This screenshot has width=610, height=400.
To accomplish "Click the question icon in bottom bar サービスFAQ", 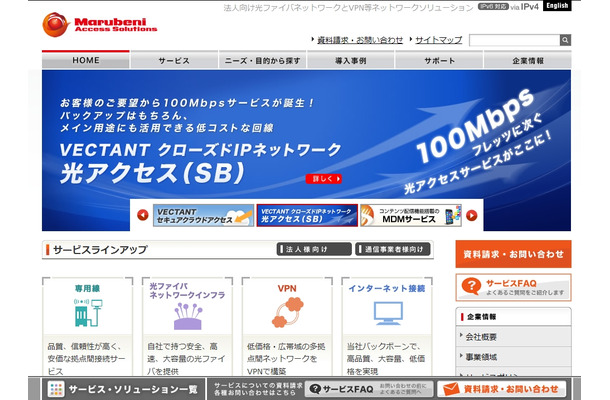I will [x=315, y=389].
